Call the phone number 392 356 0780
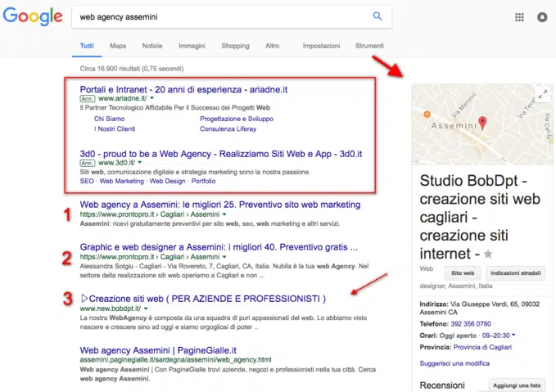Viewport: 556px width, 392px height. (471, 324)
